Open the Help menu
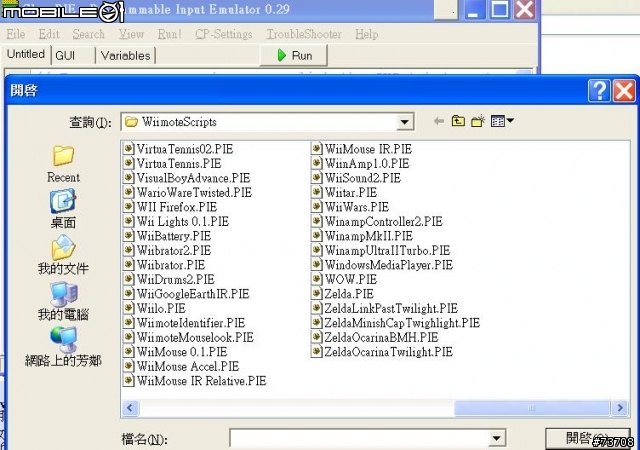 pos(367,34)
